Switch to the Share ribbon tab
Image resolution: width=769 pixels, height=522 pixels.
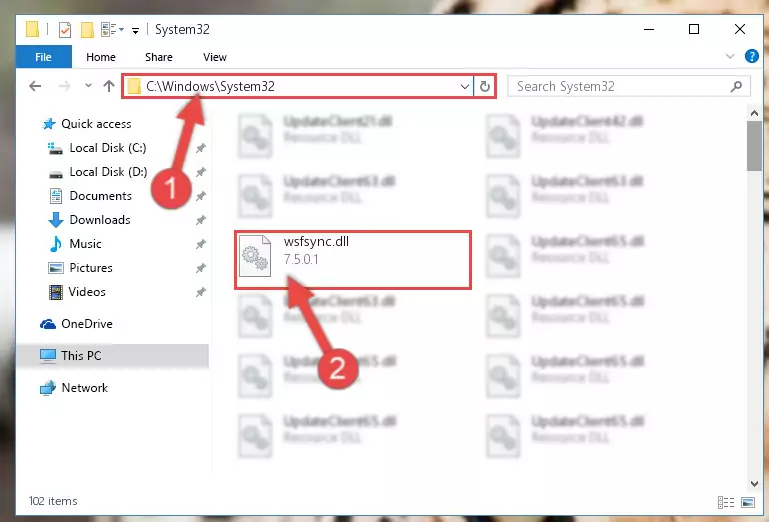[159, 57]
